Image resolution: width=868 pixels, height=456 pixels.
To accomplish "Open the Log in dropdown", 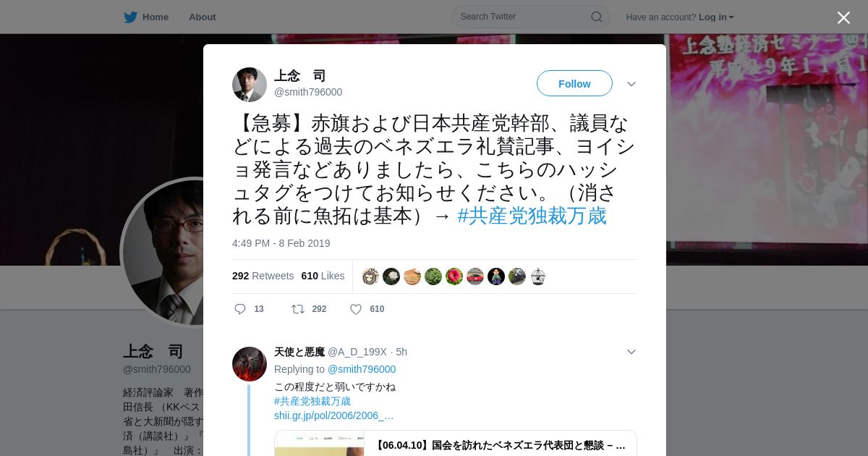I will [716, 17].
